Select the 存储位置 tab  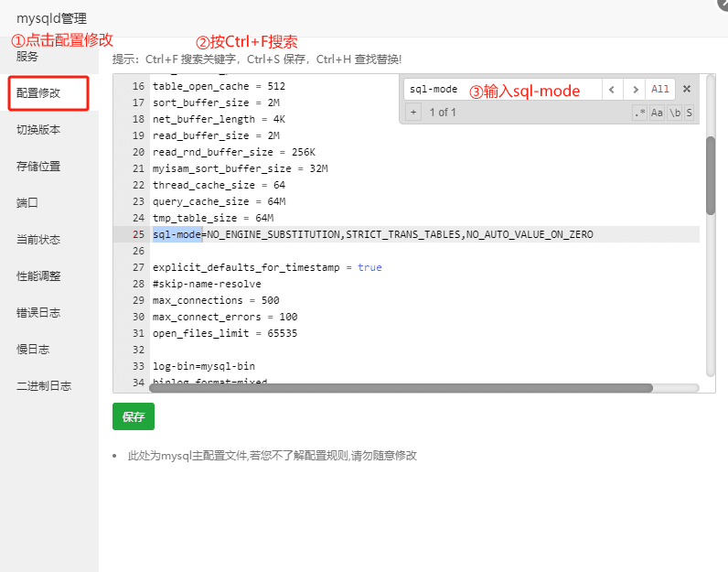[x=38, y=167]
